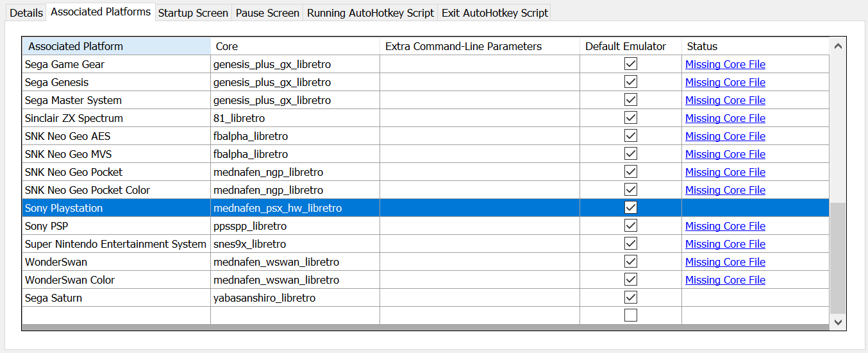Image resolution: width=868 pixels, height=353 pixels.
Task: Select the Sega Saturn platform cell
Action: [x=116, y=298]
